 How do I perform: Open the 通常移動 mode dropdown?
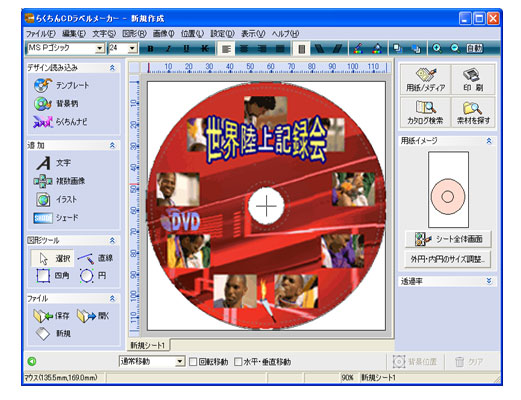point(180,361)
